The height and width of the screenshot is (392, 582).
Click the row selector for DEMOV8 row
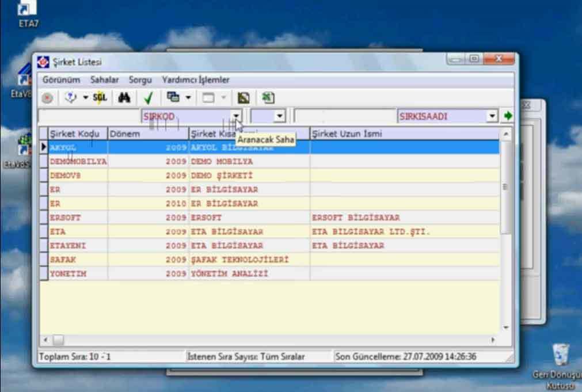point(44,176)
